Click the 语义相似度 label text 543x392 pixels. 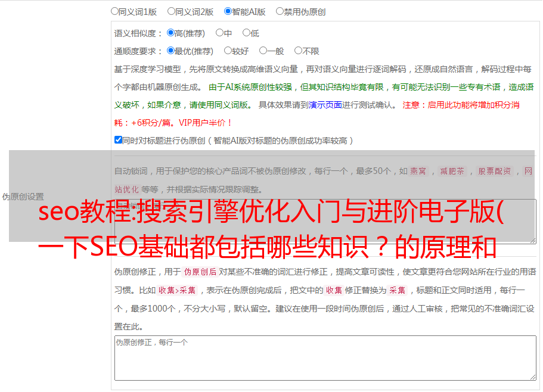[x=135, y=33]
